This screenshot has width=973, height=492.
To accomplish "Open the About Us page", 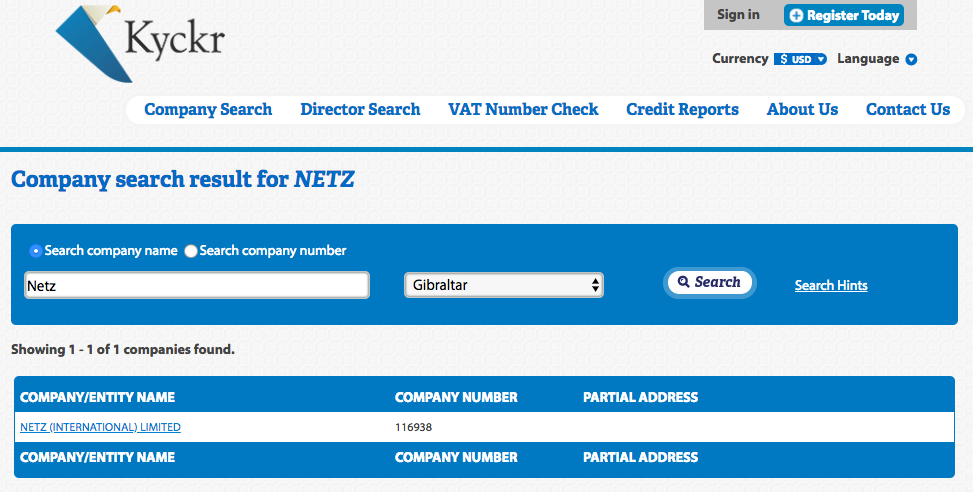I will click(802, 109).
